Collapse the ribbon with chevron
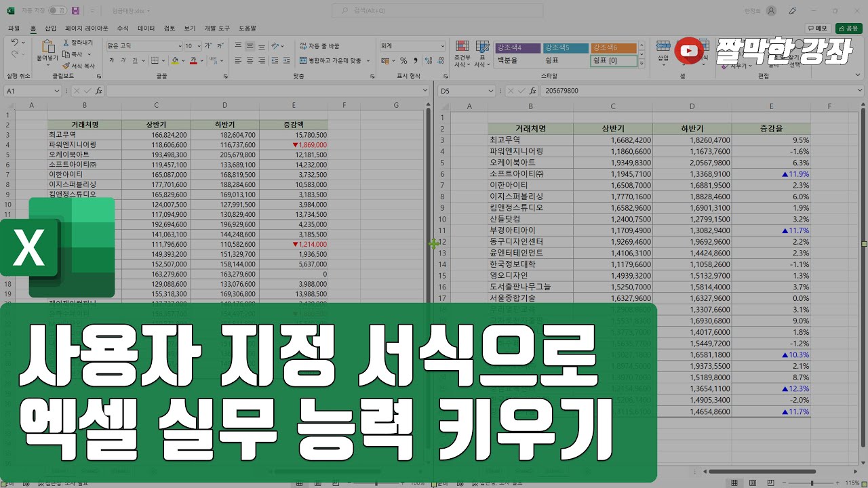Screen dimensions: 868x488 click(859, 75)
